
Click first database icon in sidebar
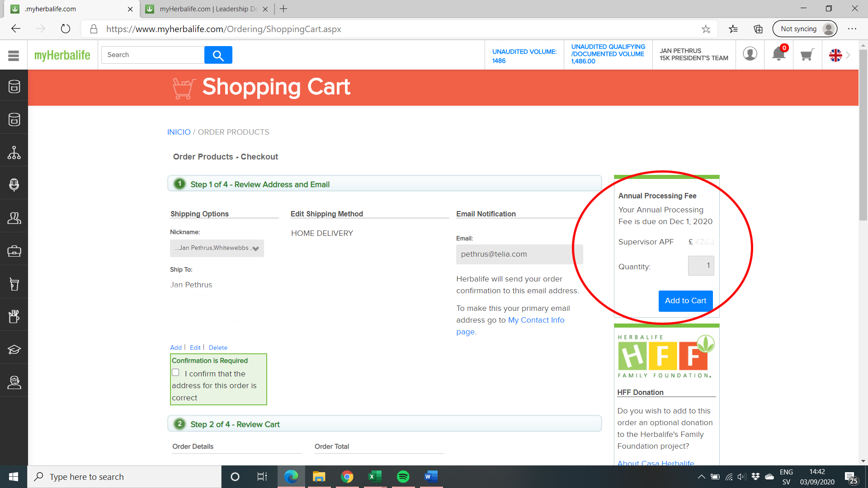pyautogui.click(x=14, y=86)
